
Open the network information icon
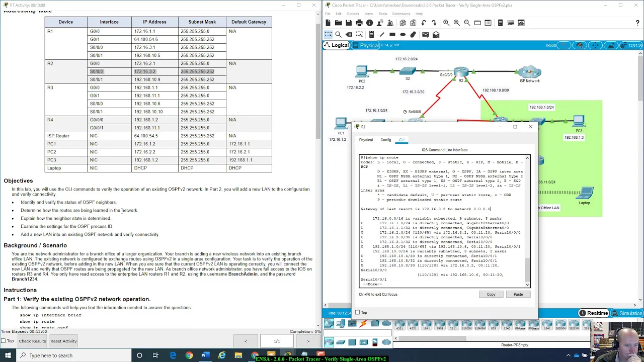(370, 23)
